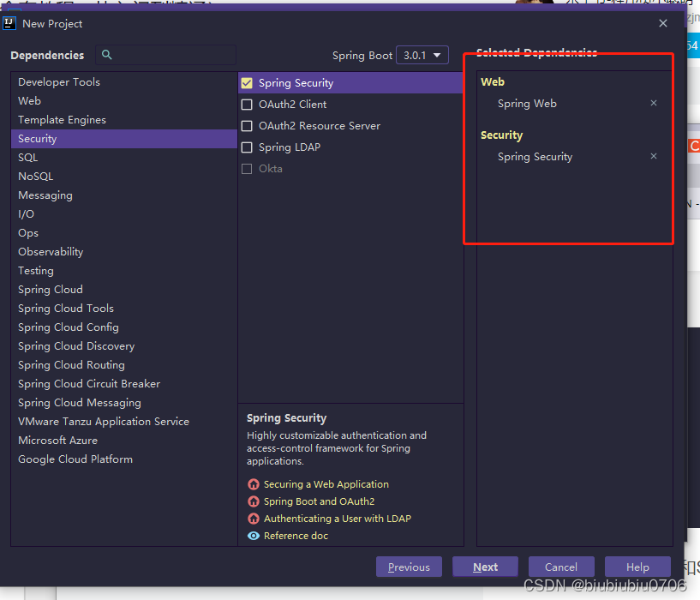Enable OAuth2 Resource Server dependency
Image resolution: width=700 pixels, height=600 pixels.
tap(247, 126)
